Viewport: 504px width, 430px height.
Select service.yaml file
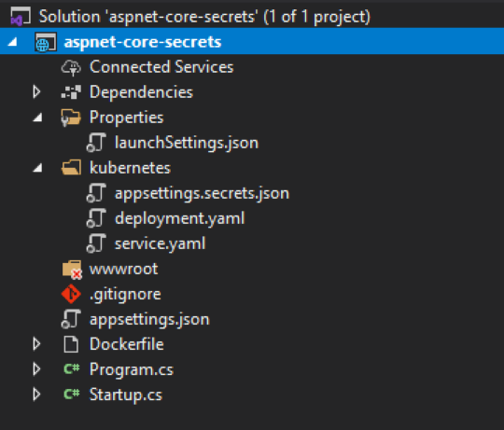[x=161, y=243]
